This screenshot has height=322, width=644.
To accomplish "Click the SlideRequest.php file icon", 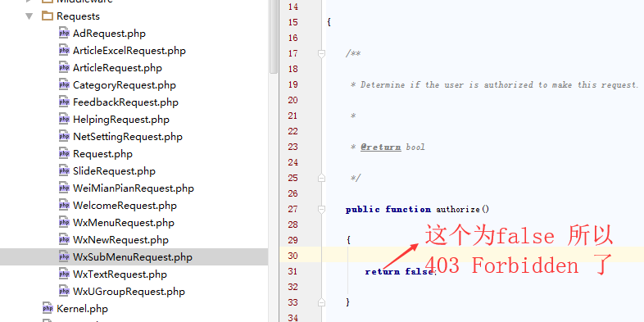I will point(64,171).
